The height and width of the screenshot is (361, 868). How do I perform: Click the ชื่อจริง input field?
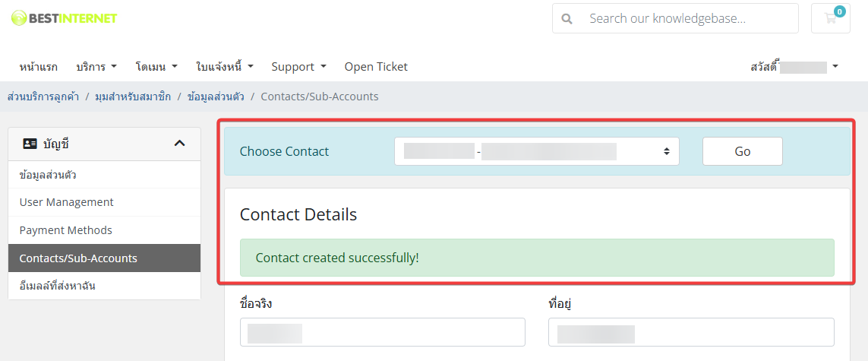click(383, 332)
